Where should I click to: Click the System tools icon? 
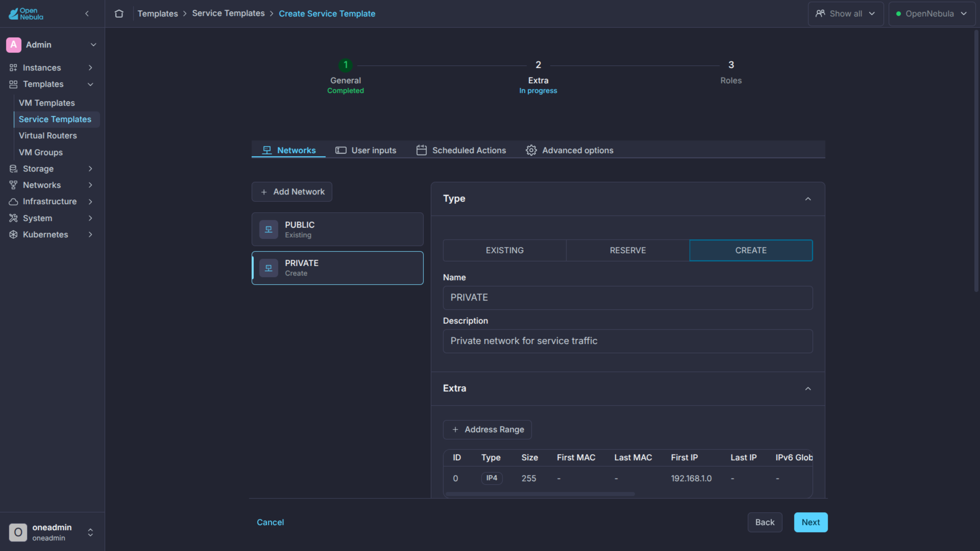tap(13, 218)
